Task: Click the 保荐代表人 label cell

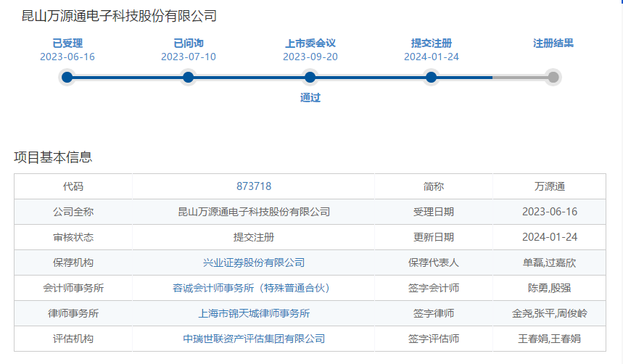Action: pos(434,262)
